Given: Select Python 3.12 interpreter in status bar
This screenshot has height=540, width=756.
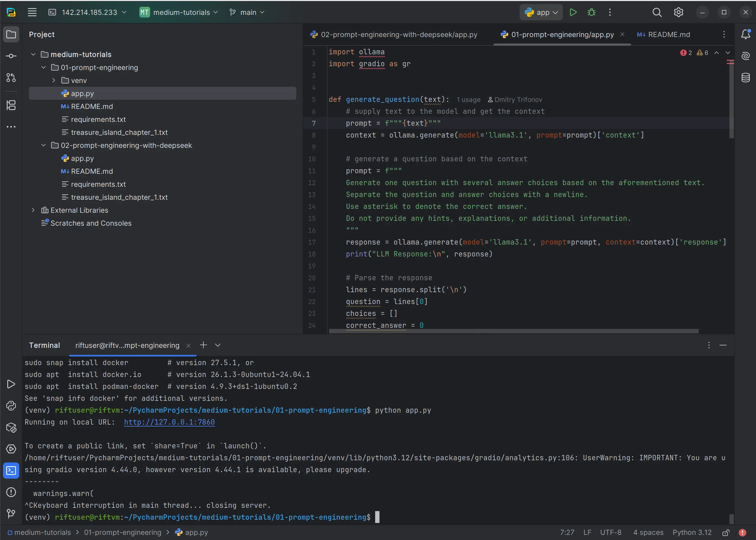Looking at the screenshot, I should click(692, 532).
